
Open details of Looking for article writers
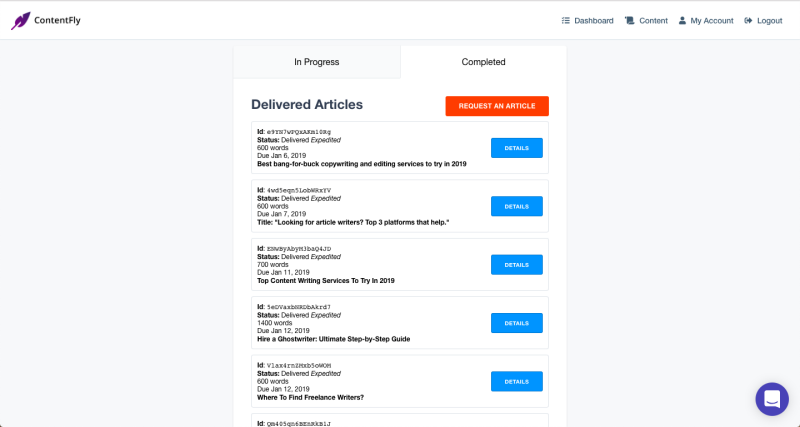click(517, 207)
